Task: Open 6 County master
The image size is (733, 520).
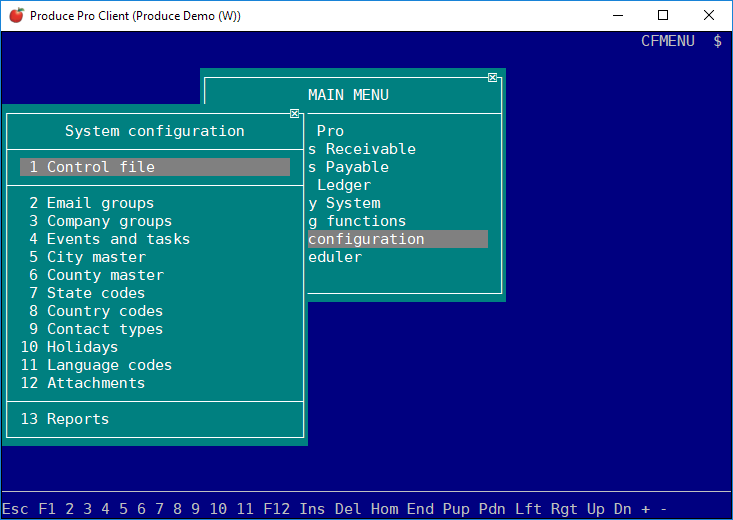Action: [x=96, y=275]
